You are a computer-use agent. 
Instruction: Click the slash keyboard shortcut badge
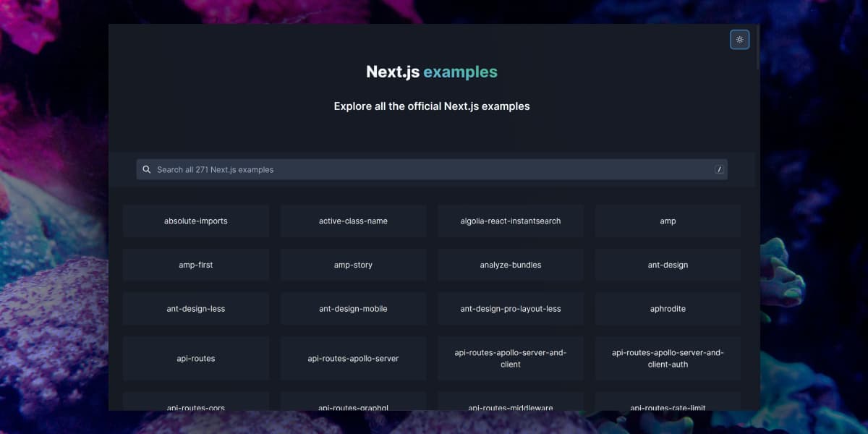point(719,169)
